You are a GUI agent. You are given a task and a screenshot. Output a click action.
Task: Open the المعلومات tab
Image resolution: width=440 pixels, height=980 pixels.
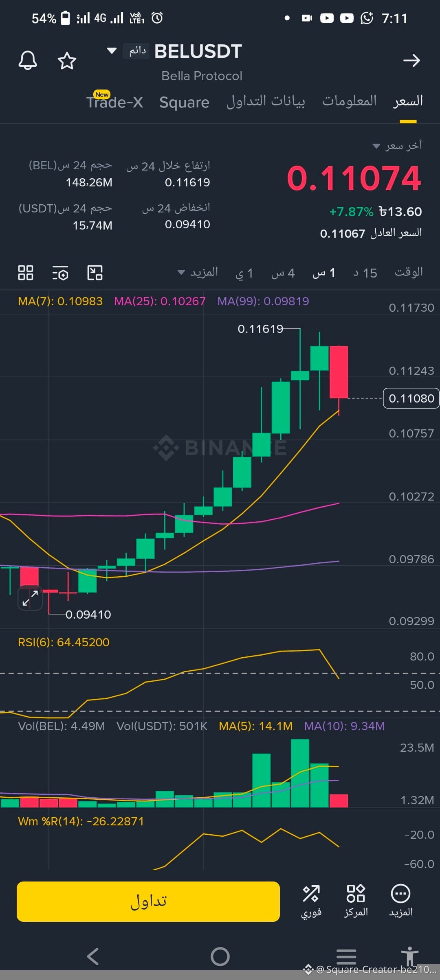(350, 101)
